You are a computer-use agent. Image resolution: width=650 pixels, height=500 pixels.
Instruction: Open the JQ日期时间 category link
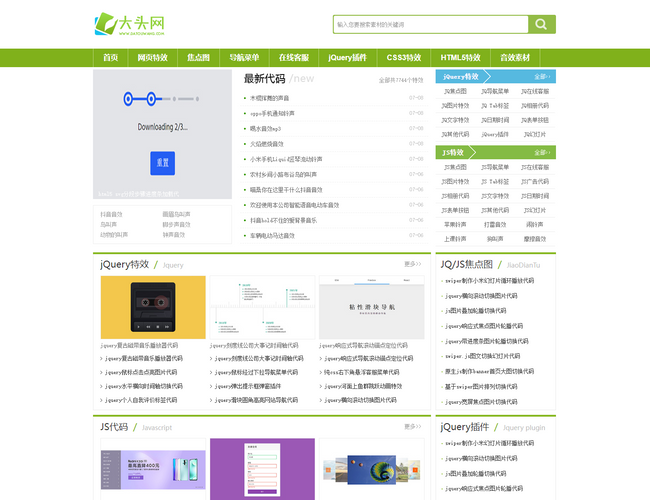[x=495, y=120]
